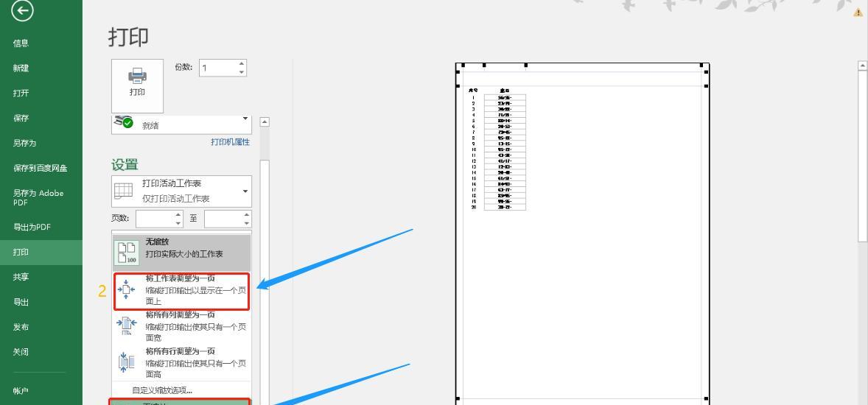Click the worksheet grid icon in settings

(123, 191)
